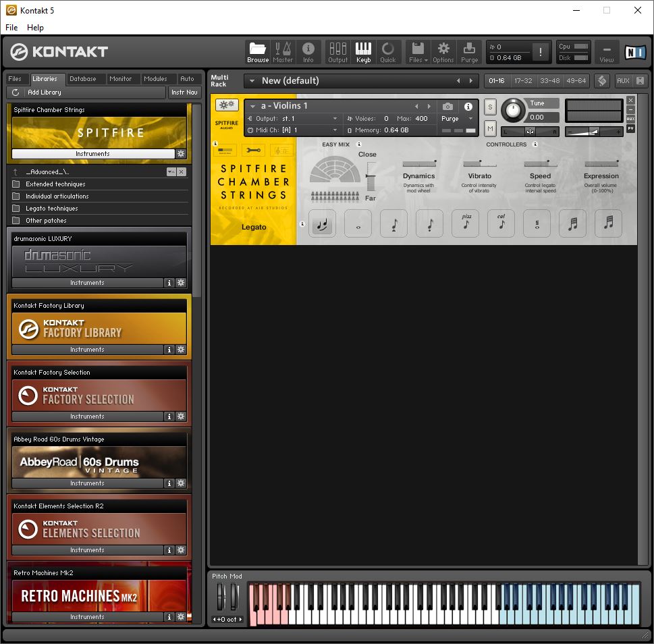
Task: Open the Output mixer section
Action: (338, 52)
